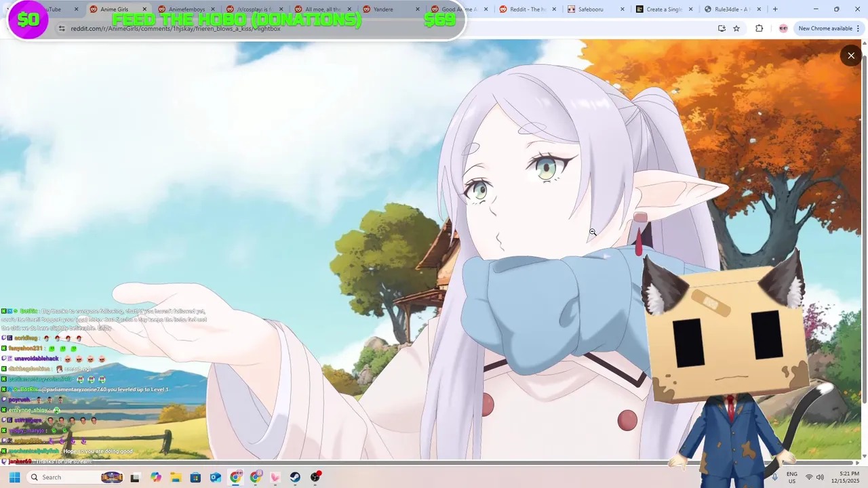Switch to the Animefemboys tab

pyautogui.click(x=187, y=9)
